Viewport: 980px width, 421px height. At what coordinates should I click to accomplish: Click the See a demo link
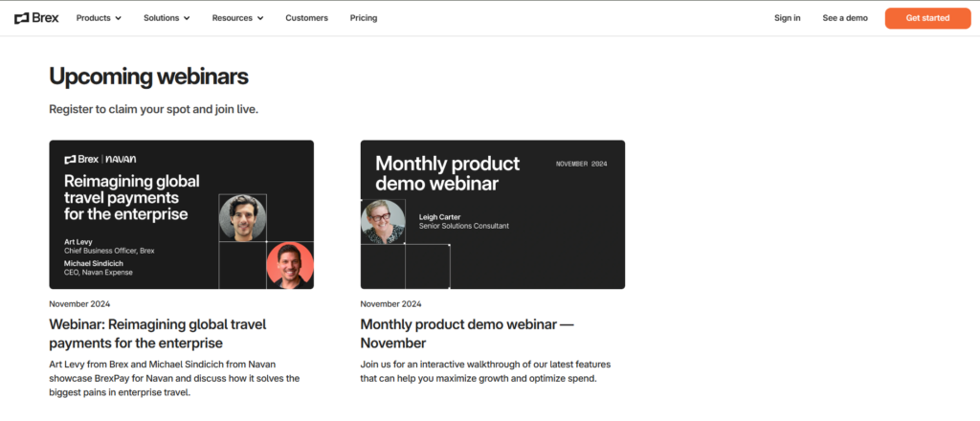tap(845, 18)
